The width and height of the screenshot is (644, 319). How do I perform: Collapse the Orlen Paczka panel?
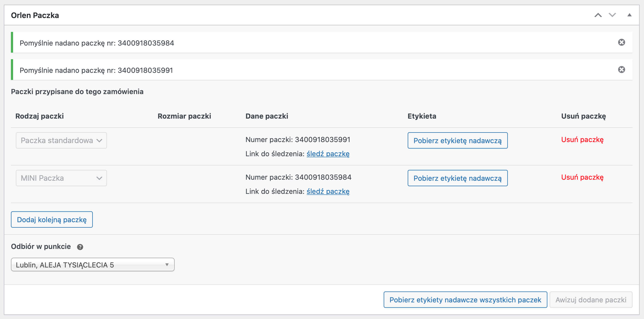(x=629, y=15)
